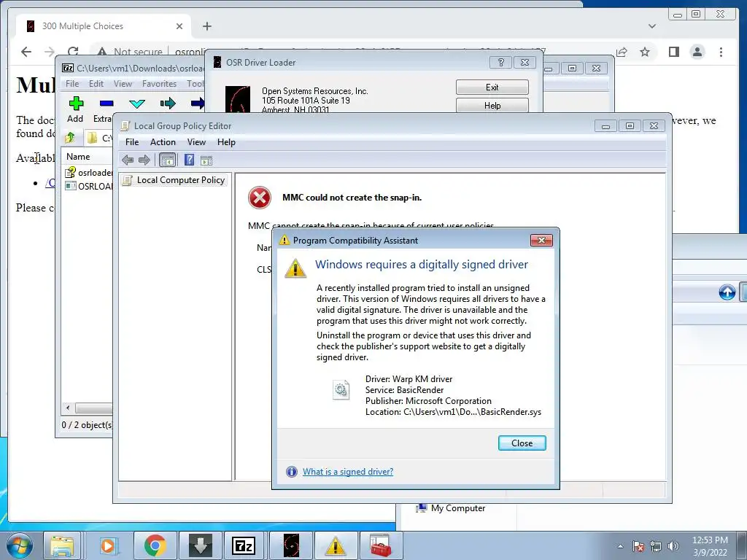Select My Computer item in background window
The width and height of the screenshot is (747, 560).
[451, 508]
